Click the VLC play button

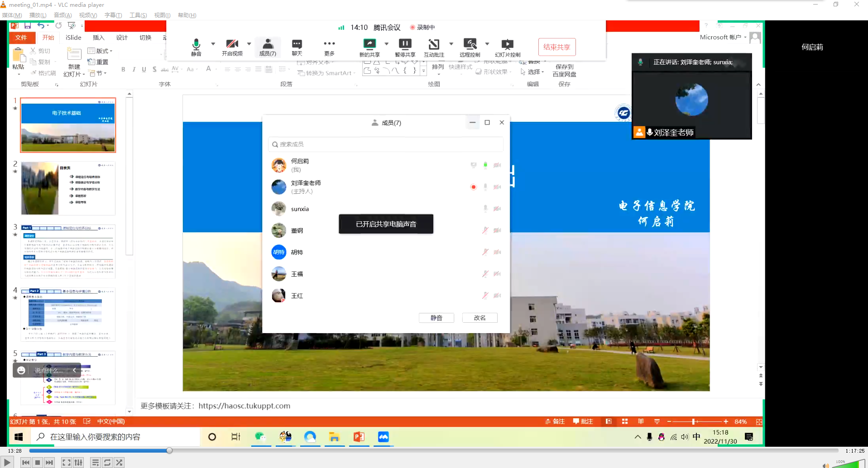point(7,462)
